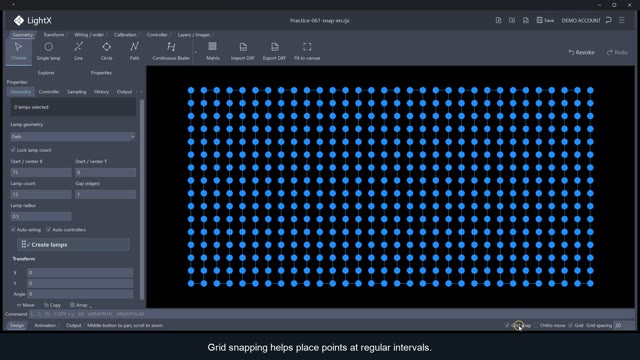Open the Controller ribbon tab
Image resolution: width=640 pixels, height=360 pixels.
pyautogui.click(x=157, y=35)
